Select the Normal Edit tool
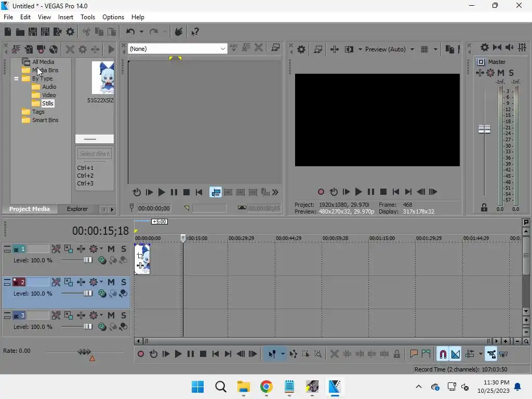 coord(272,354)
